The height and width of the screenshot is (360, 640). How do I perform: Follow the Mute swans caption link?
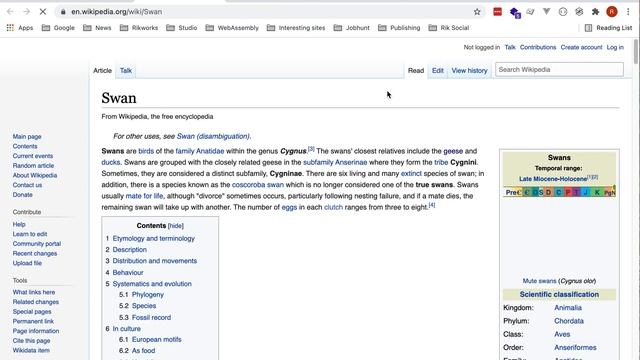[x=539, y=281]
